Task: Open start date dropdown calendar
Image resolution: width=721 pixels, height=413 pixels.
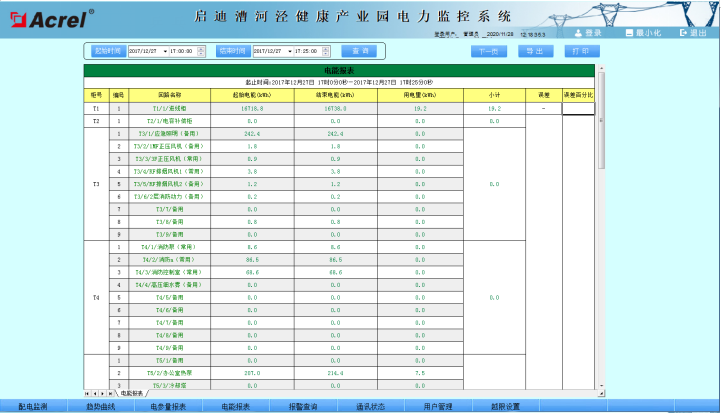Action: 163,50
